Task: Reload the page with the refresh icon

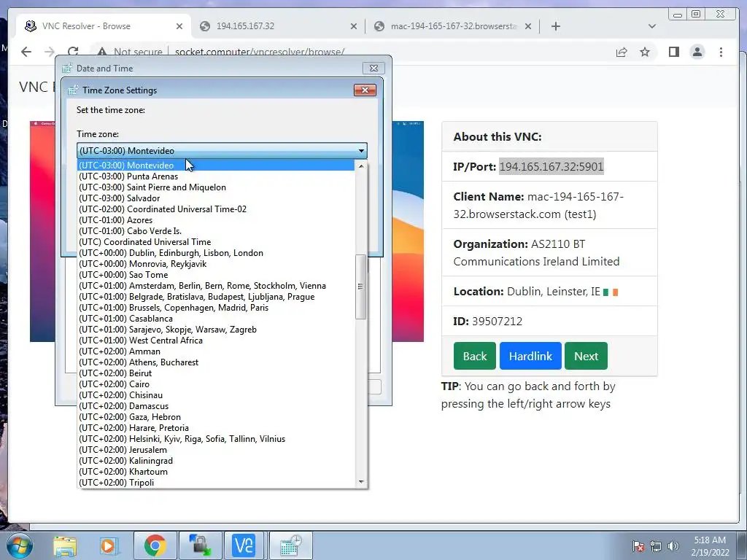Action: (73, 52)
